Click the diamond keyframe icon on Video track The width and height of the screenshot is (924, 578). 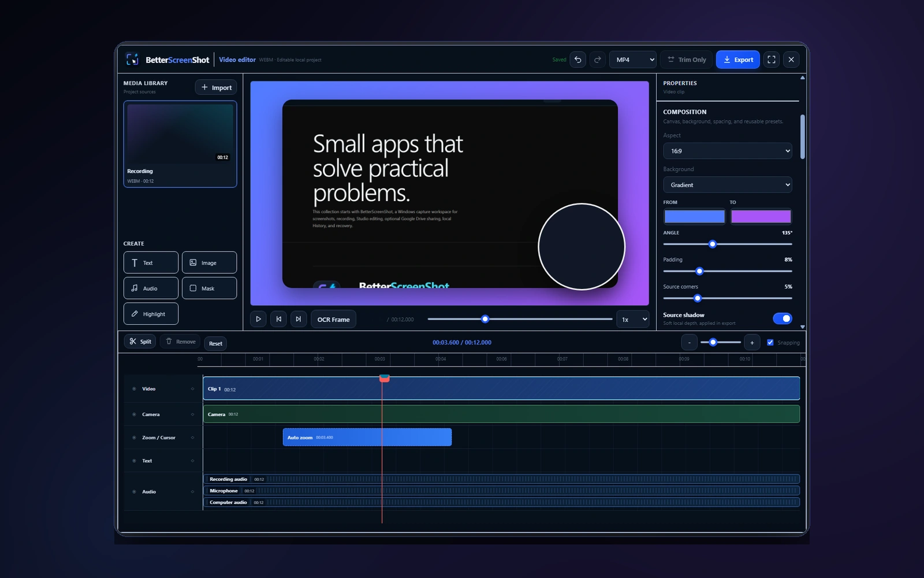(192, 389)
